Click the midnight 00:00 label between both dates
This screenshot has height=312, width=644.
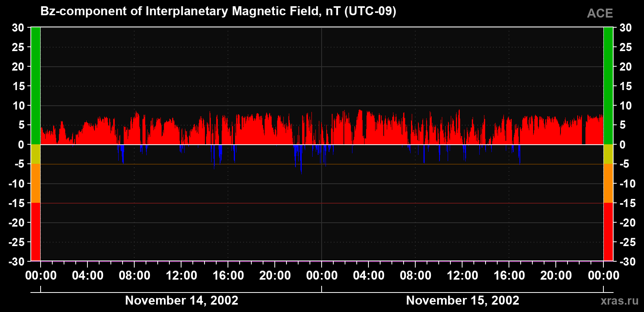[322, 275]
